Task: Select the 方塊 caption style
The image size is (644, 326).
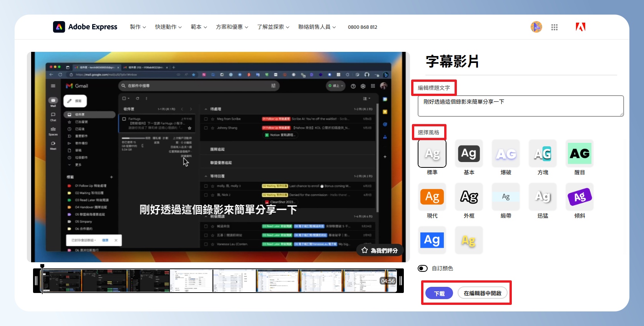Action: tap(543, 154)
